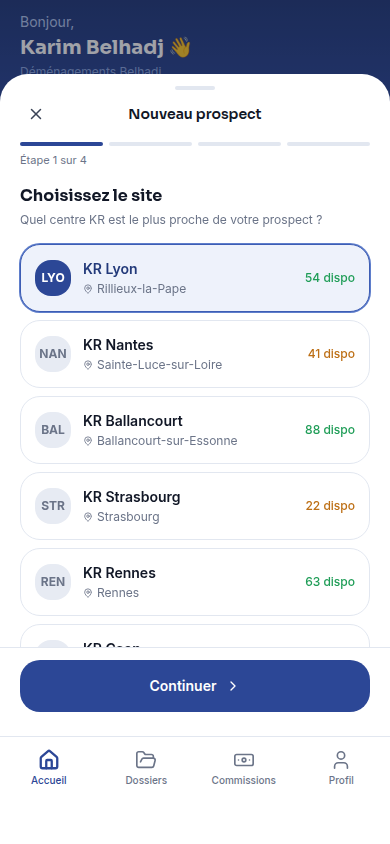This screenshot has height=844, width=390.
Task: Go to Accueil home tab
Action: 49,768
